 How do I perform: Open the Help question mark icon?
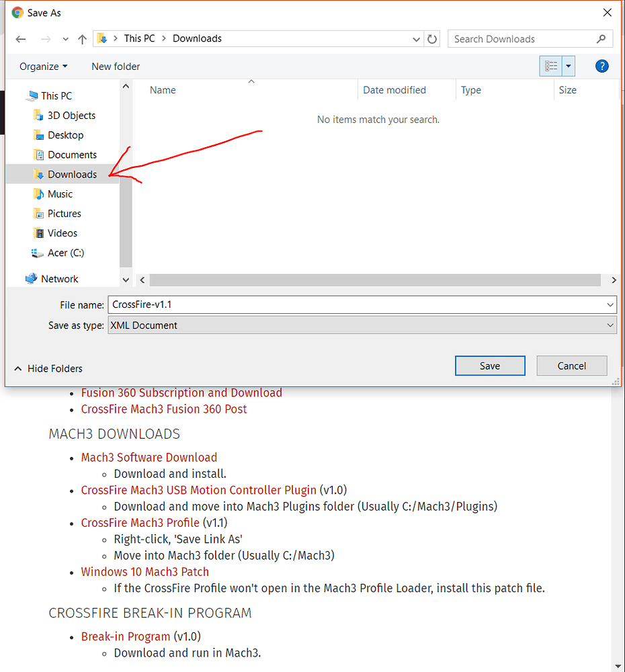tap(602, 66)
